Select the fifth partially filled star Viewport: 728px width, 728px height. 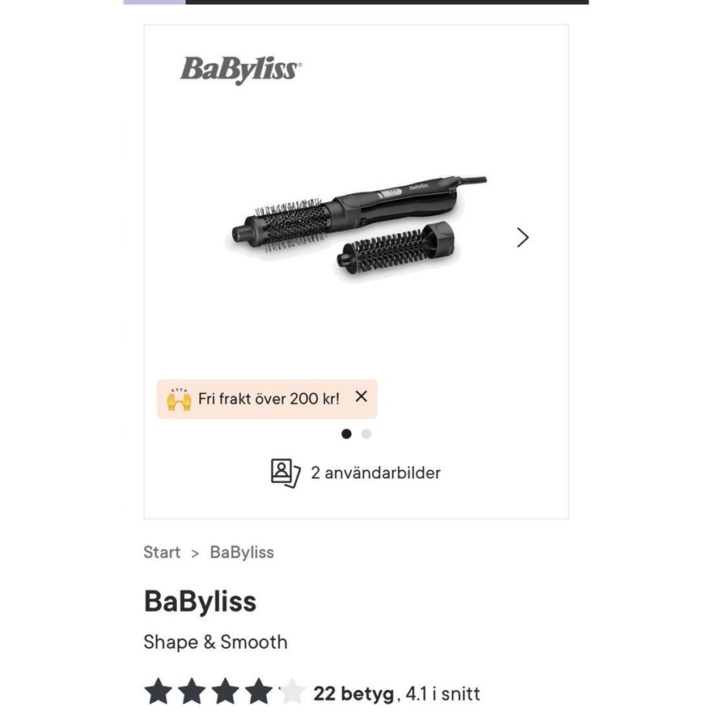[292, 692]
